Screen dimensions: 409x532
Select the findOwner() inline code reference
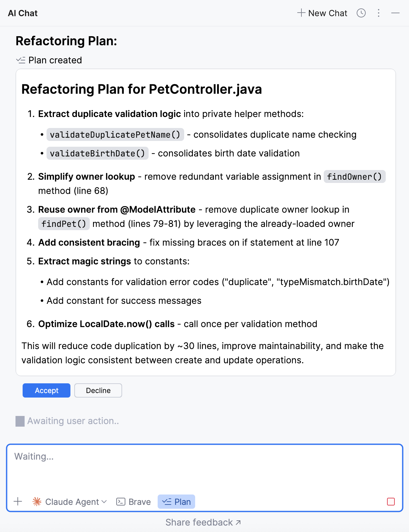[354, 176]
